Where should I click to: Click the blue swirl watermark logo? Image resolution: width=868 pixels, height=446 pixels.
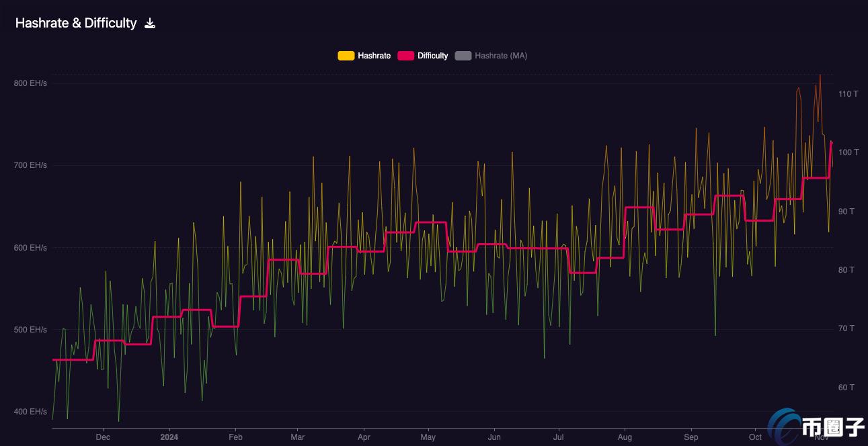click(784, 425)
